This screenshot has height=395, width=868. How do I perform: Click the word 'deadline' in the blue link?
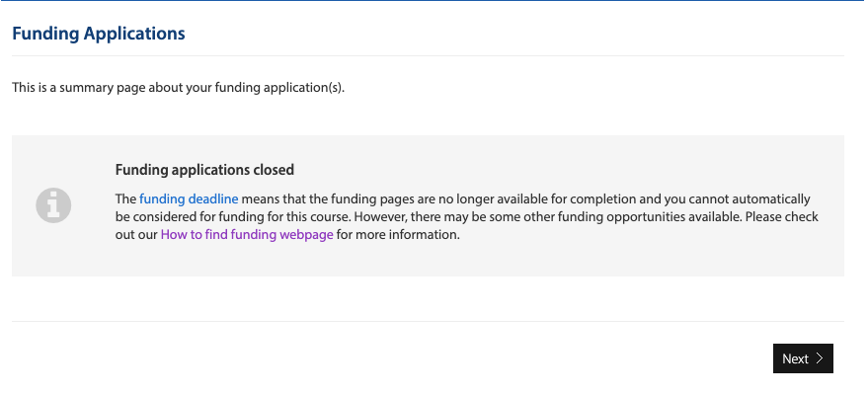[x=213, y=199]
